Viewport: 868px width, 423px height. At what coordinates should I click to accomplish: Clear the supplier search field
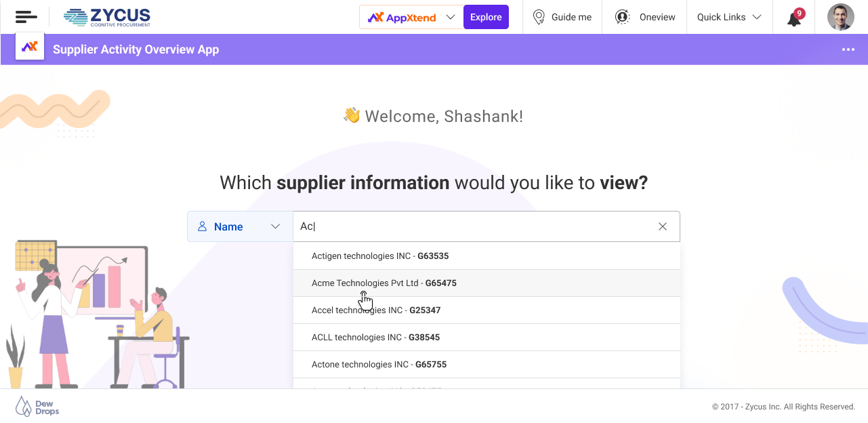[x=663, y=226]
